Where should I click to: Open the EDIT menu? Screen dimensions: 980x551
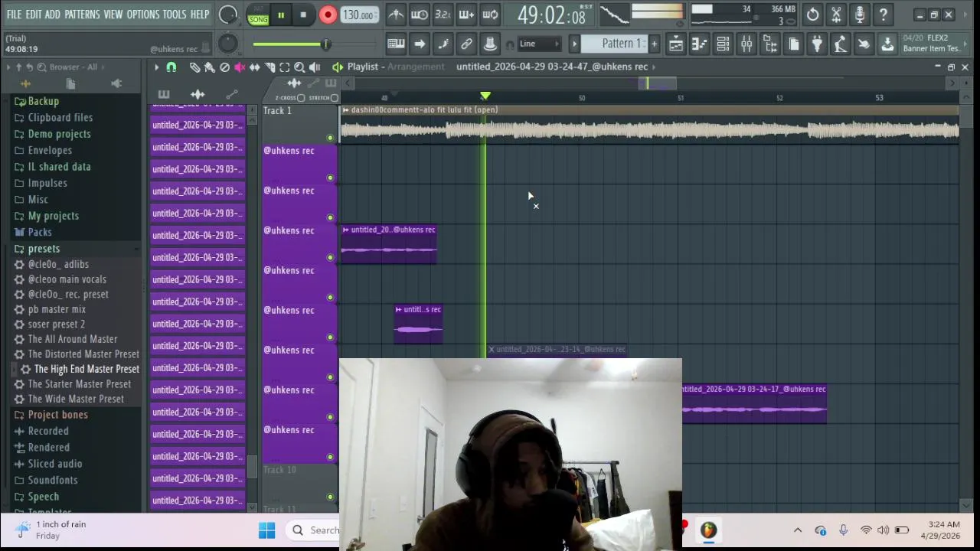pyautogui.click(x=34, y=15)
